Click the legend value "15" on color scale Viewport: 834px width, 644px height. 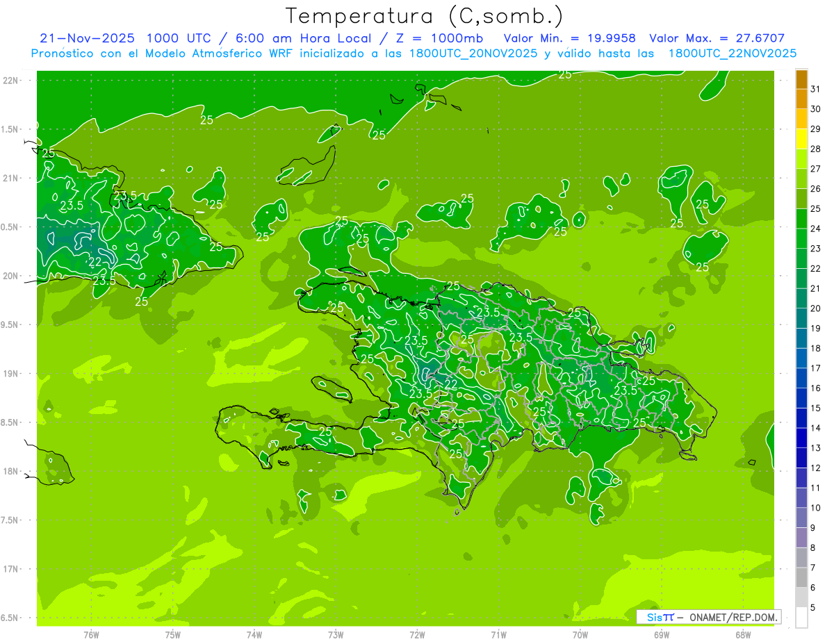815,408
